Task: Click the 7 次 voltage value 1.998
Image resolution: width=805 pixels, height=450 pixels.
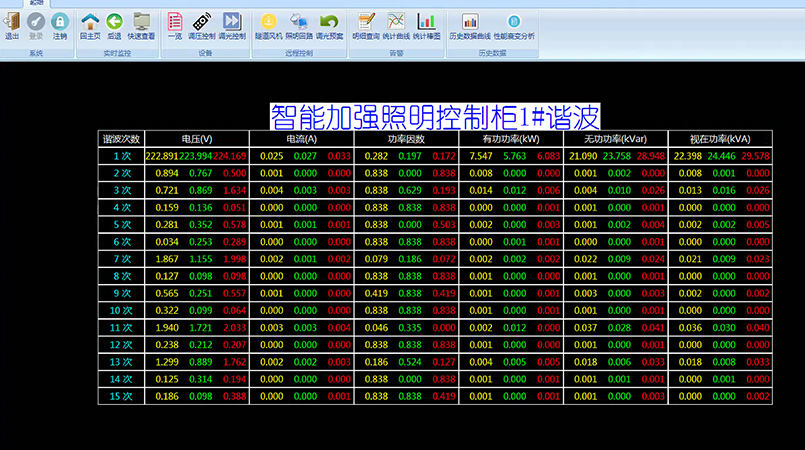Action: pos(235,259)
